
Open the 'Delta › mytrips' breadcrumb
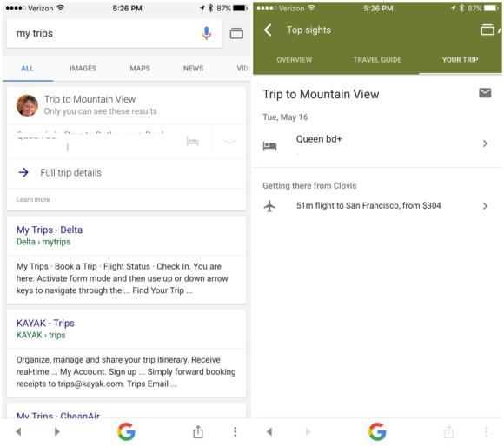[43, 242]
